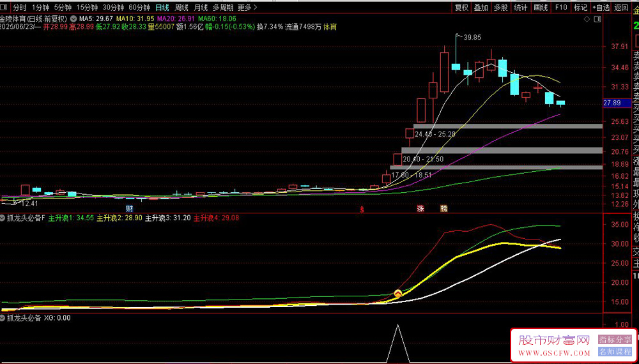
Task: Click the MA60: 18.06 label
Action: [x=217, y=19]
